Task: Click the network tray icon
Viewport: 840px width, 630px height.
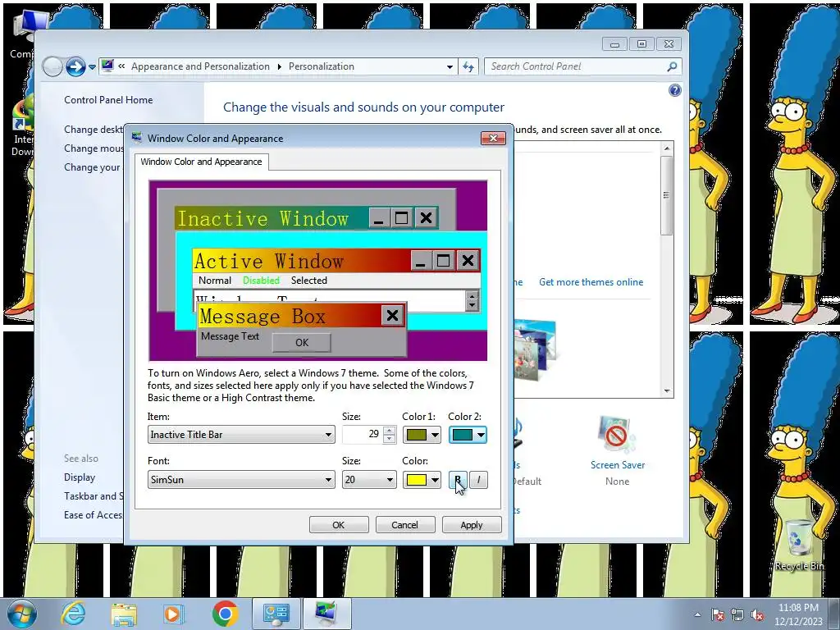Action: pyautogui.click(x=737, y=614)
